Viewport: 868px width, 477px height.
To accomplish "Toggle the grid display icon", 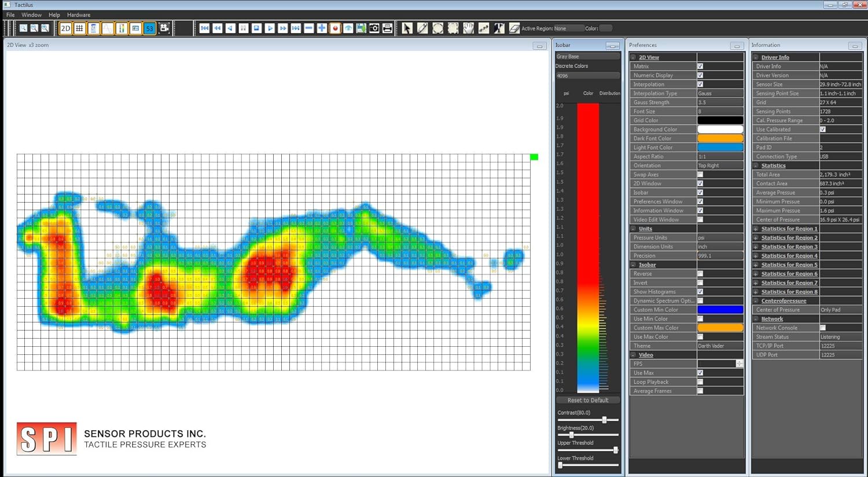I will 79,28.
